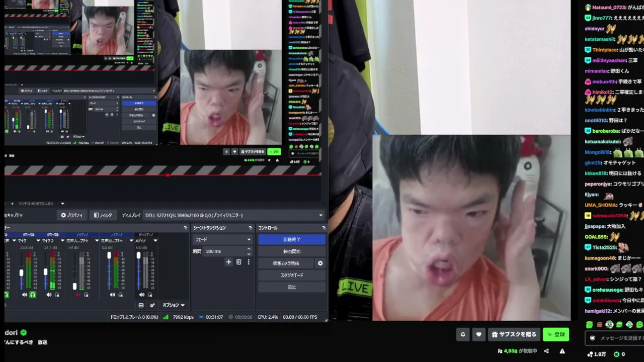The width and height of the screenshot is (644, 362).
Task: Open the transition three-dot options menu
Action: click(248, 262)
